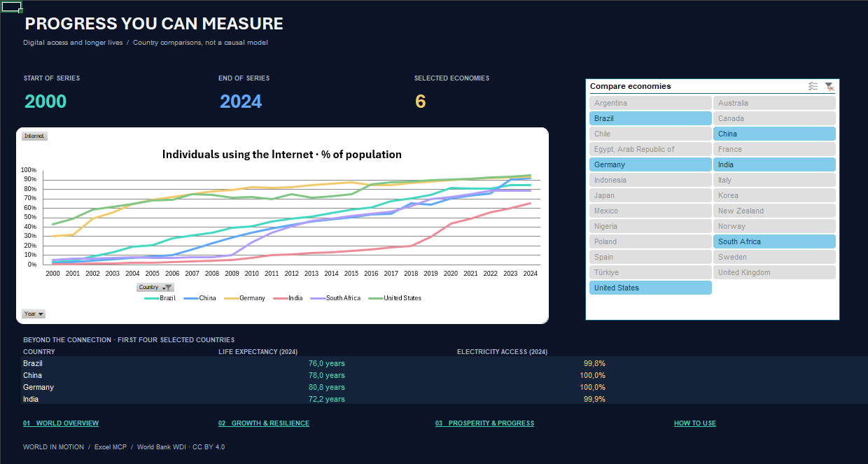
Task: Deselect India slicer item
Action: (774, 164)
